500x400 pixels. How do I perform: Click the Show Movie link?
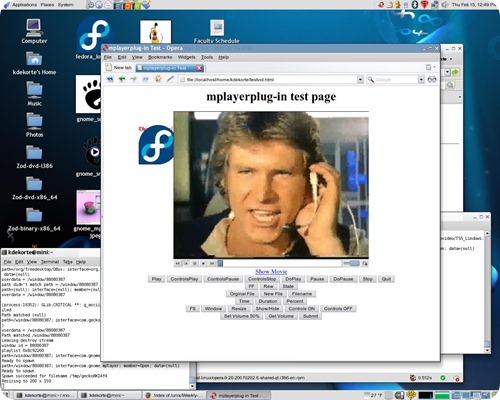271,272
